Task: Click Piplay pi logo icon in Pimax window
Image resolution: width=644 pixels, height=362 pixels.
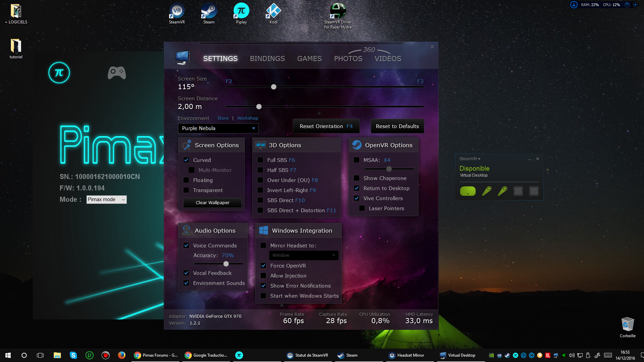Action: pyautogui.click(x=59, y=73)
